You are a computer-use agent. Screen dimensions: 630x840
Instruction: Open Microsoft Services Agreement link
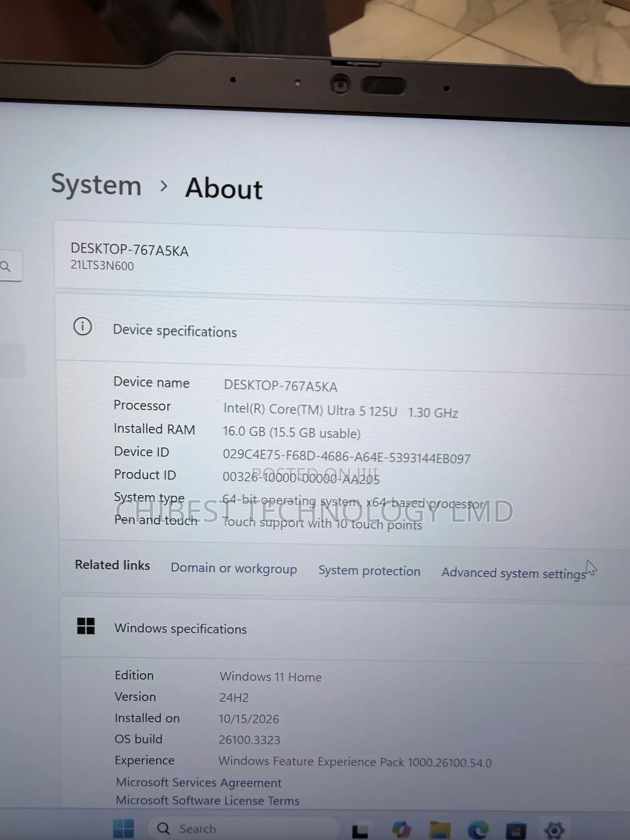[199, 782]
